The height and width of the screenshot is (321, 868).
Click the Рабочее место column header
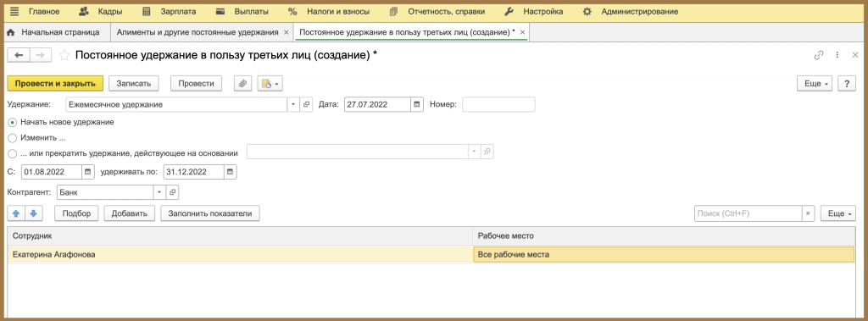[x=664, y=235]
